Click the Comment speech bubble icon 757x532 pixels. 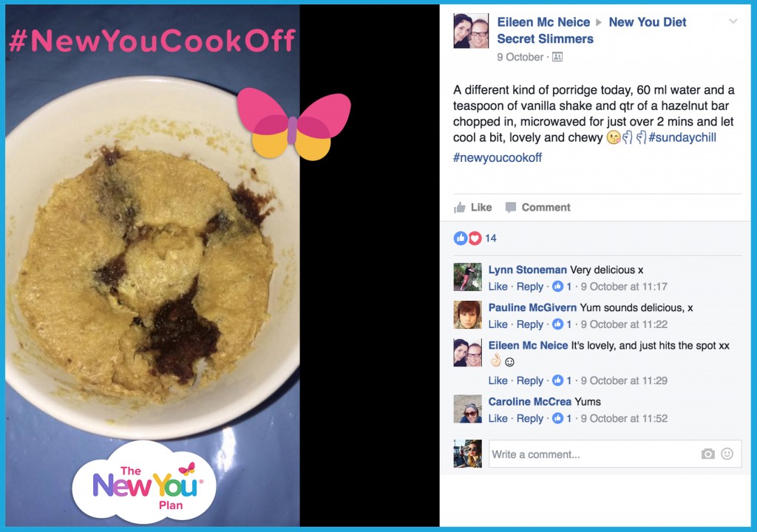click(510, 208)
